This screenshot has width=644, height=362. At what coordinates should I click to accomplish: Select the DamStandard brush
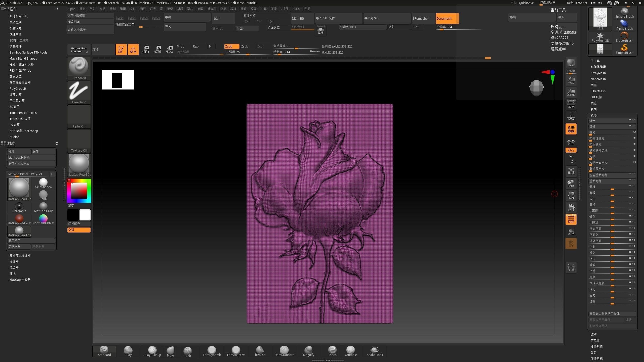coord(284,351)
